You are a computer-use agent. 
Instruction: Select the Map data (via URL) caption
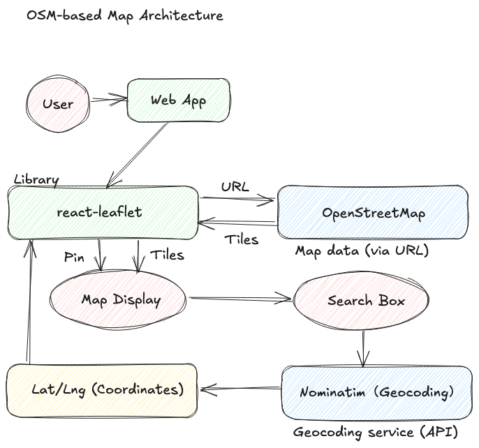pos(362,251)
